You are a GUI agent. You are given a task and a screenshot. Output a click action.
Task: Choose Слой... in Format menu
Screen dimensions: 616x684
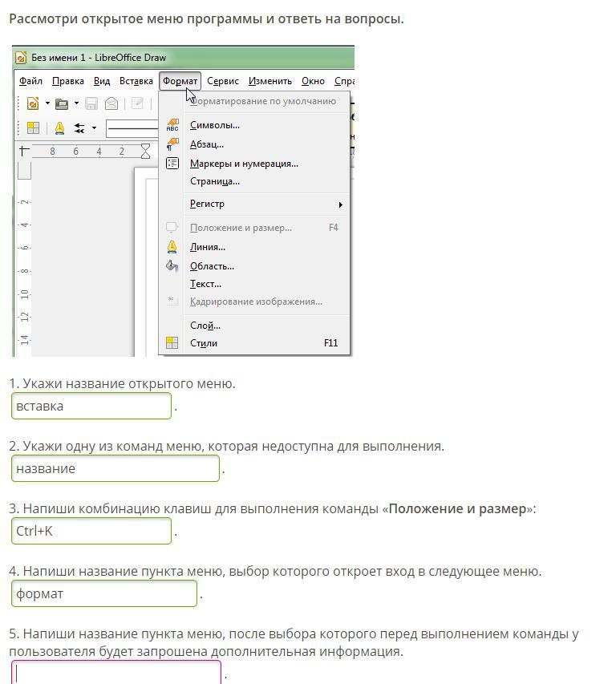pos(255,326)
